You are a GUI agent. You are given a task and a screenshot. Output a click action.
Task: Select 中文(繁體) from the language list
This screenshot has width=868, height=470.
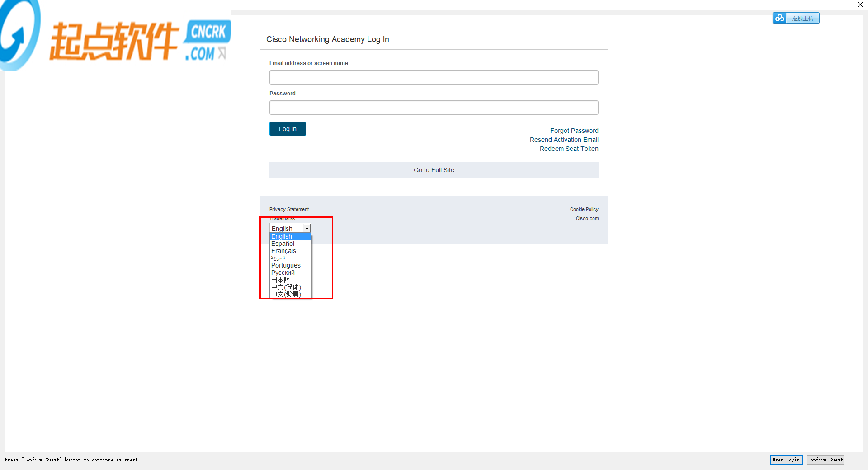pos(290,294)
